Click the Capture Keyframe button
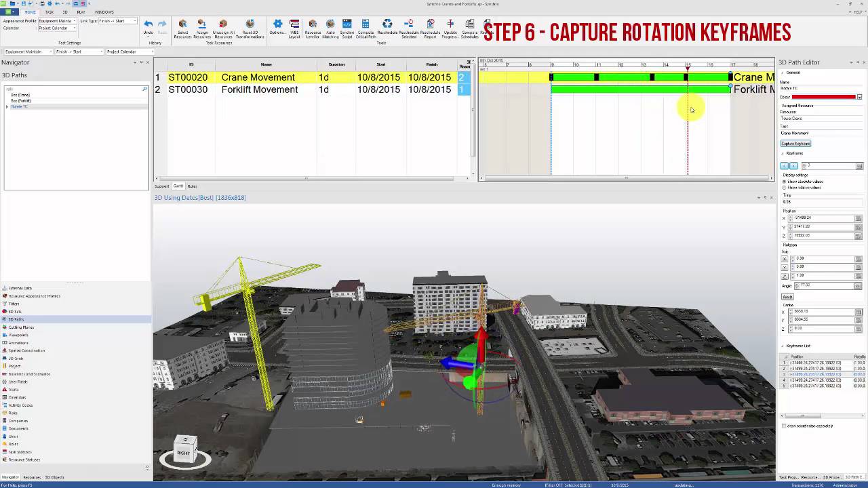This screenshot has width=868, height=488. (x=795, y=144)
